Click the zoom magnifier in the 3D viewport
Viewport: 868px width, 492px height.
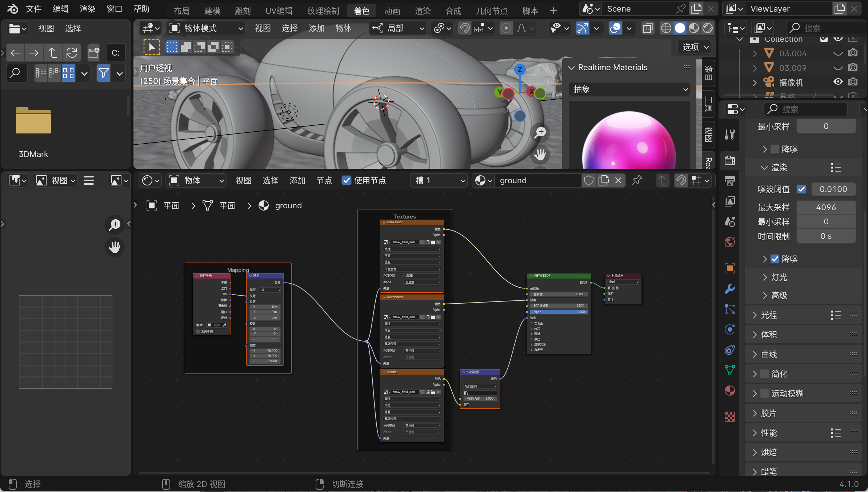pyautogui.click(x=540, y=132)
